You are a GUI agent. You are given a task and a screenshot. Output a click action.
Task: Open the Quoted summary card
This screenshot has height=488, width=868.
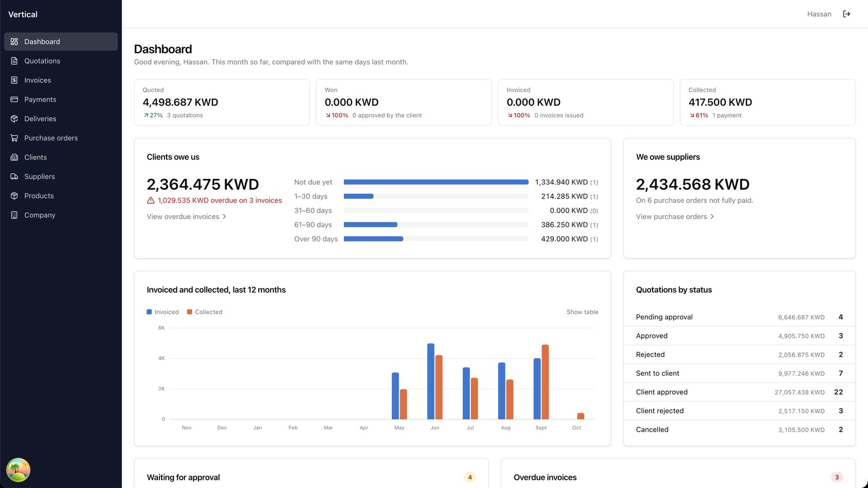[x=222, y=102]
